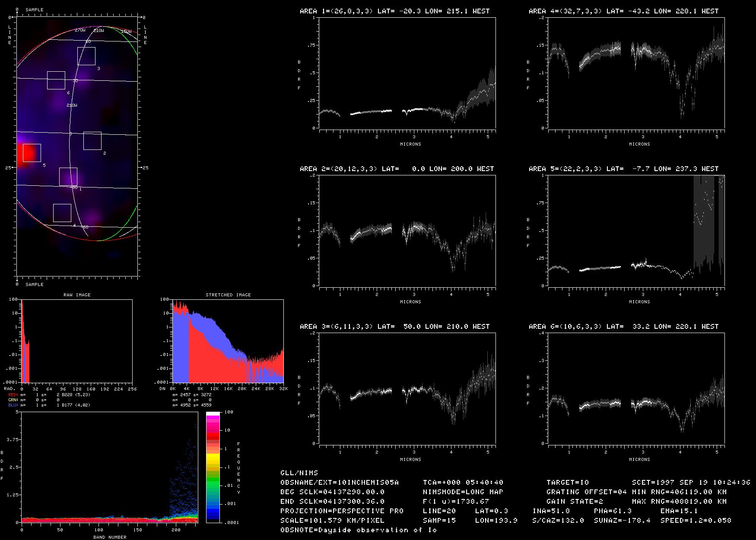Select the Area 6 box on the Io map
756x540 pixels.
(56, 80)
